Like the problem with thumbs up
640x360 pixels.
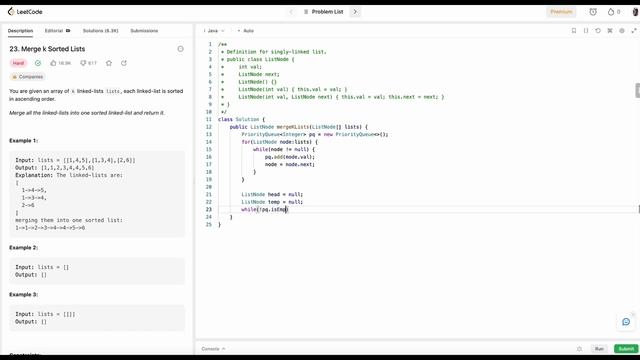(x=60, y=63)
